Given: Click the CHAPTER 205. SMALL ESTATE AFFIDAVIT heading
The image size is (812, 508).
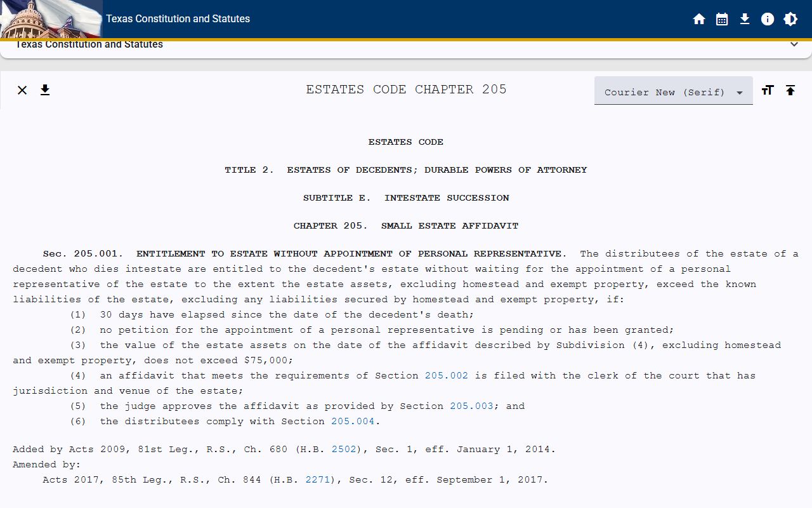Looking at the screenshot, I should pyautogui.click(x=406, y=225).
